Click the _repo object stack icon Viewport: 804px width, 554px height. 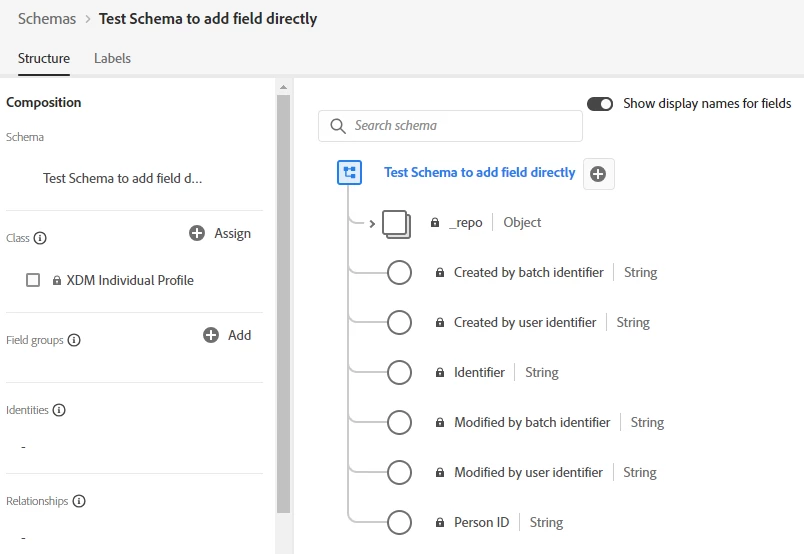397,224
